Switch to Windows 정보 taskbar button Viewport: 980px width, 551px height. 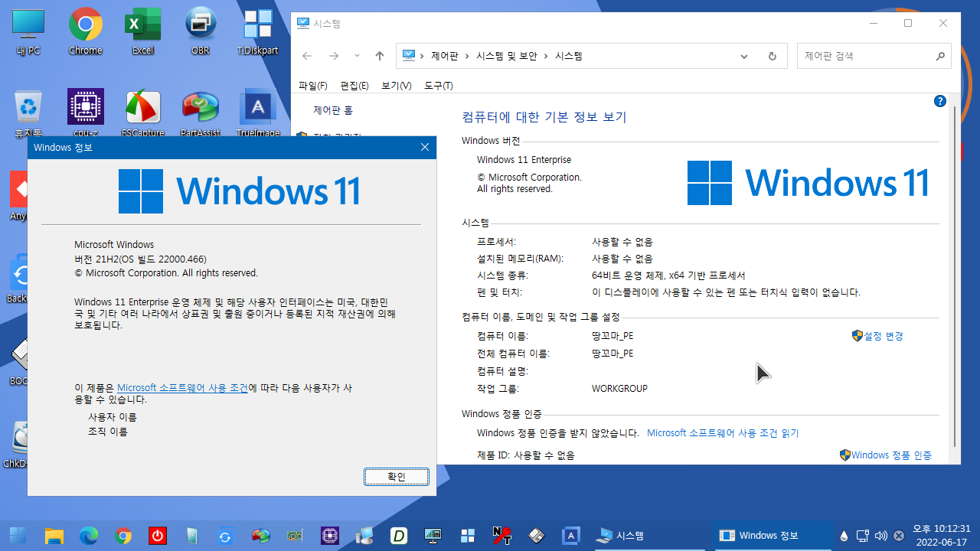[x=774, y=536]
